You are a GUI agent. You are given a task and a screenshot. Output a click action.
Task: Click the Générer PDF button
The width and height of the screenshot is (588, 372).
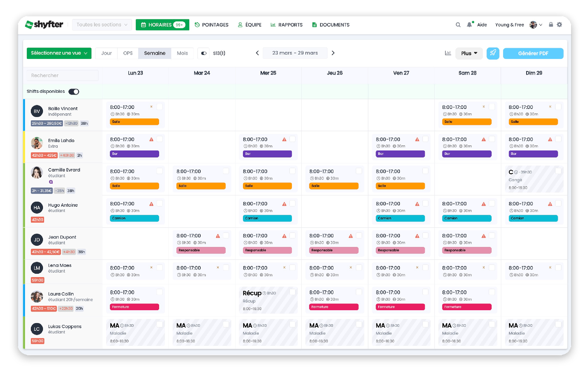point(533,53)
